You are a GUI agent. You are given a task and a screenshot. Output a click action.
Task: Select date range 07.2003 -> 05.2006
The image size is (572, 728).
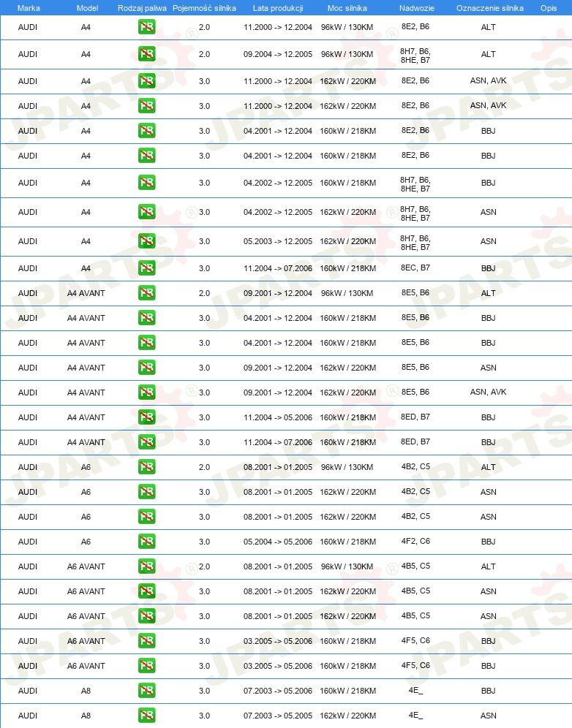[278, 691]
